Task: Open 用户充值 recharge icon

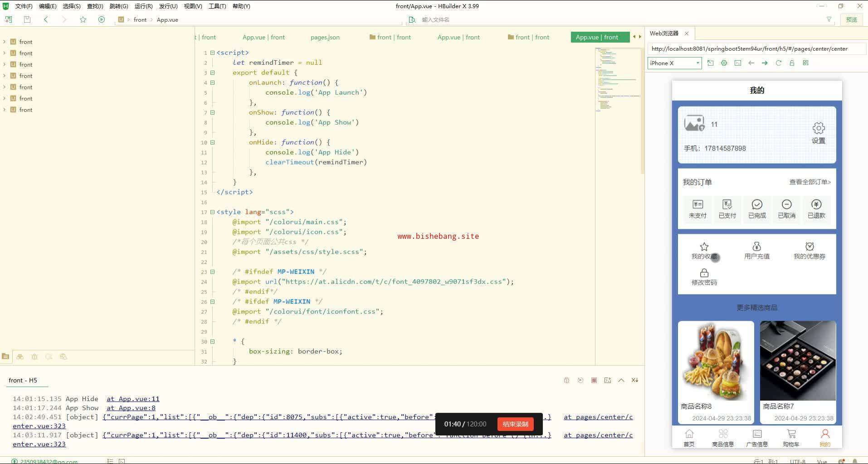Action: point(756,247)
